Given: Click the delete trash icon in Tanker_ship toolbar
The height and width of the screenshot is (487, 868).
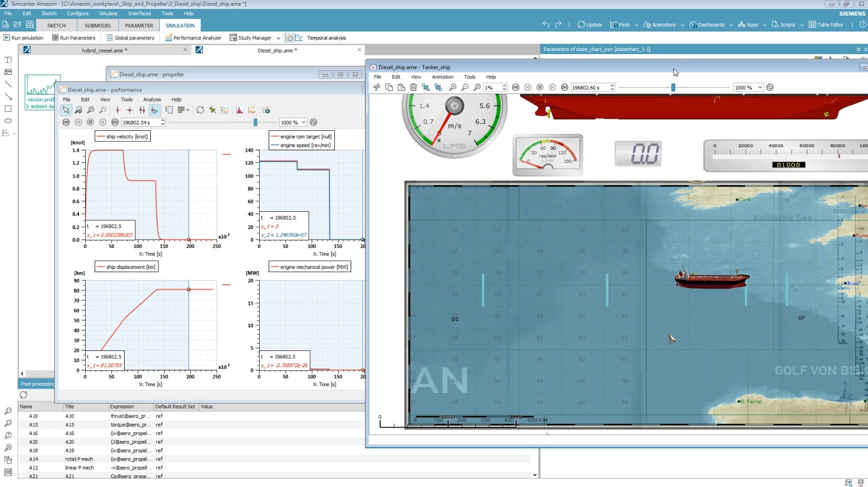Looking at the screenshot, I should [x=413, y=87].
